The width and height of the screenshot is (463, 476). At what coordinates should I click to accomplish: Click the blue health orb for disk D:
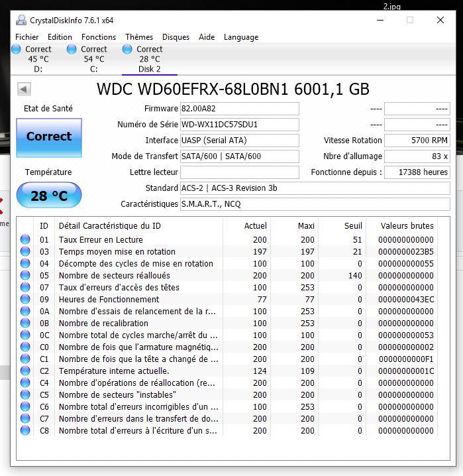(x=16, y=49)
